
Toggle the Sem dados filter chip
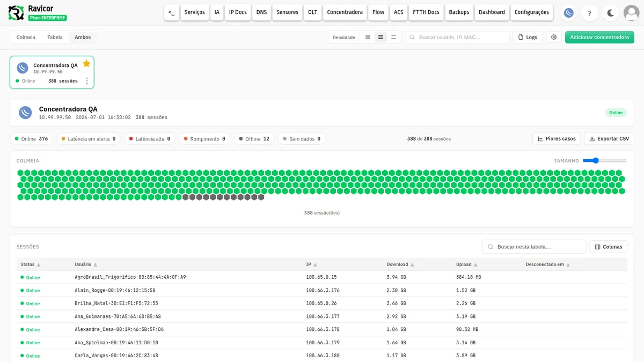click(x=302, y=139)
